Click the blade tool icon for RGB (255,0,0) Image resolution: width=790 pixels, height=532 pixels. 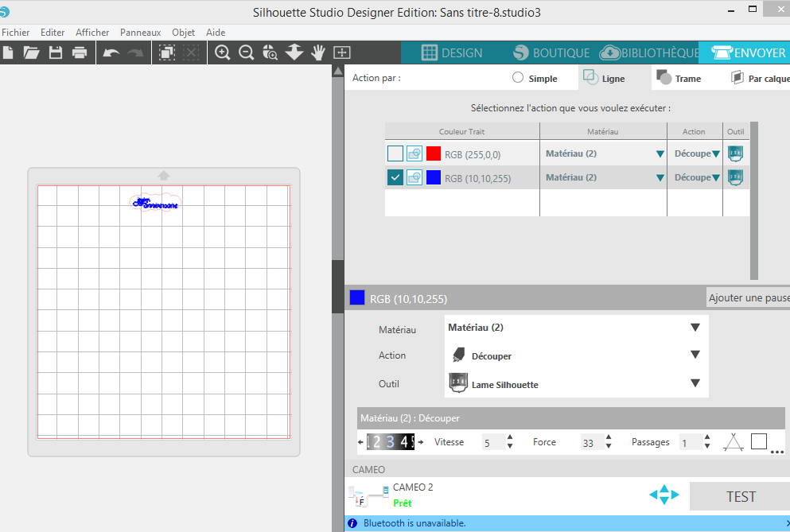coord(736,153)
